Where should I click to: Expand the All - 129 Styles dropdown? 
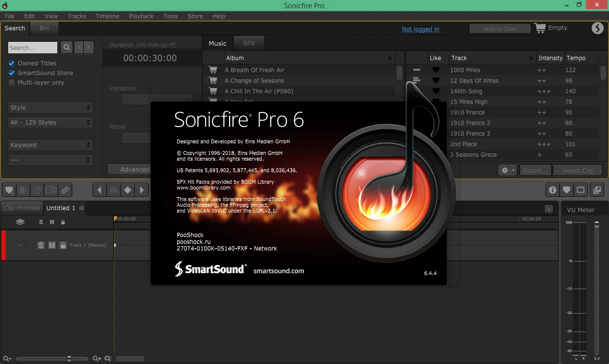tap(51, 123)
